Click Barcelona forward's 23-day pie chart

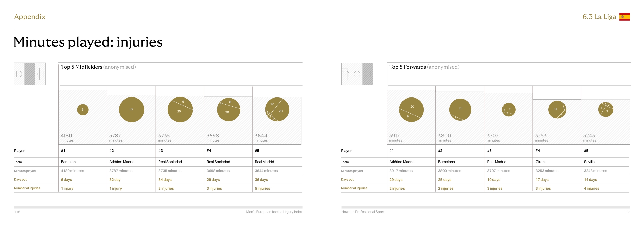click(460, 110)
